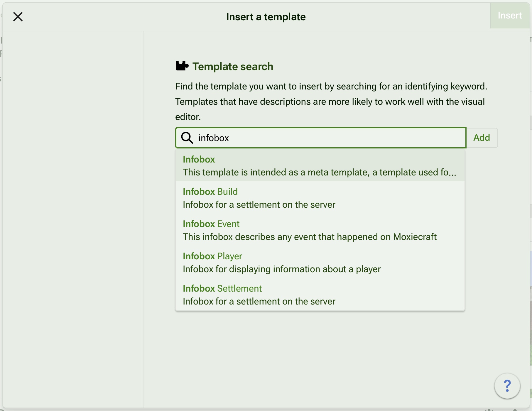The width and height of the screenshot is (532, 411).
Task: Click the description under Infobox Build
Action: click(x=259, y=204)
